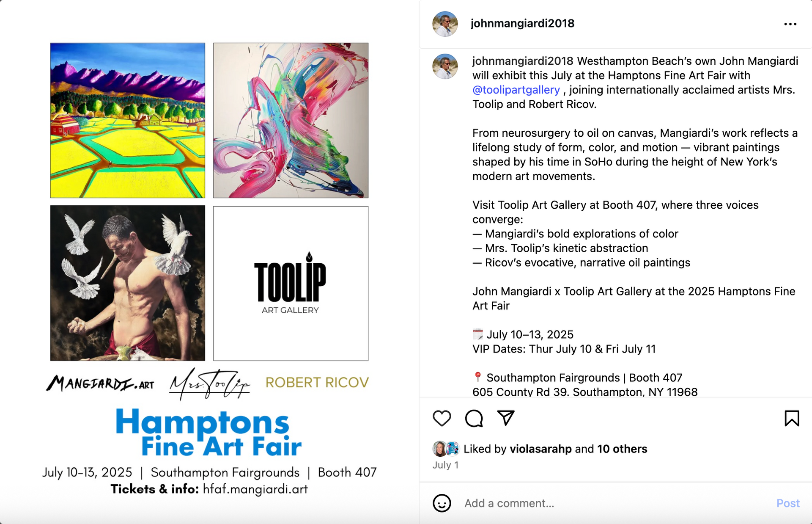Click the July 1 post date
This screenshot has height=524, width=812.
click(445, 465)
